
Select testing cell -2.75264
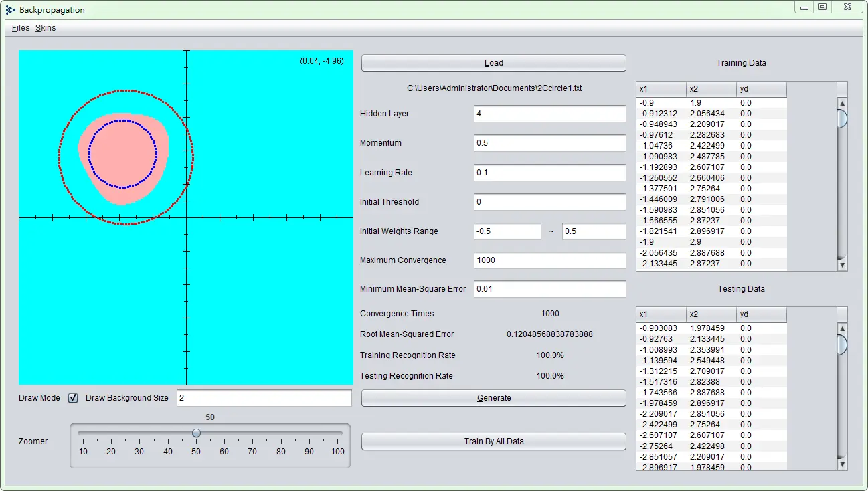(661, 446)
